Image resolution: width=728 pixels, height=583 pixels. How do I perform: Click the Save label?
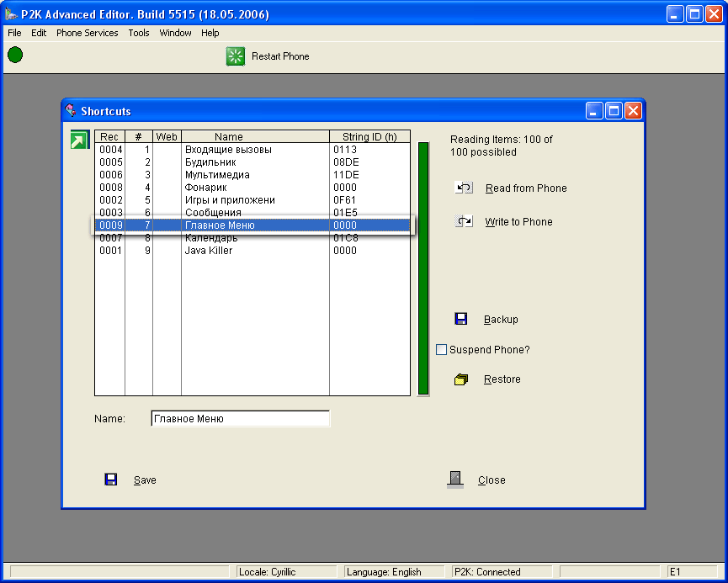pos(145,480)
